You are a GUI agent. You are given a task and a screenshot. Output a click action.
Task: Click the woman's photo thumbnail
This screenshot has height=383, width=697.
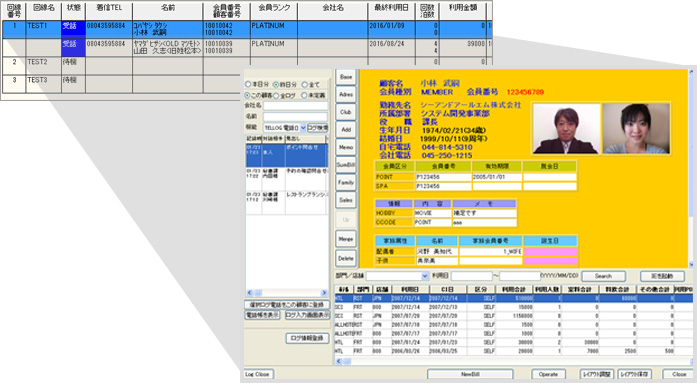click(636, 129)
